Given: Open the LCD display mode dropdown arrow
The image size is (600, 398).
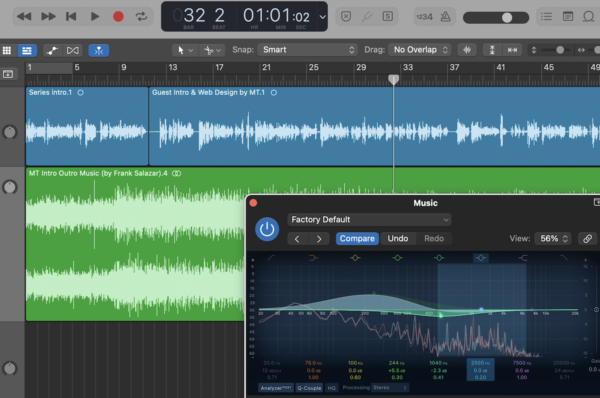Looking at the screenshot, I should click(323, 17).
